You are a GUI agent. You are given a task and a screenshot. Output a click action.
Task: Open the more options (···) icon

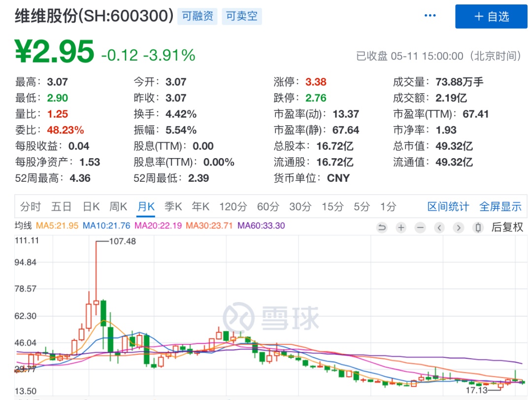pyautogui.click(x=430, y=15)
